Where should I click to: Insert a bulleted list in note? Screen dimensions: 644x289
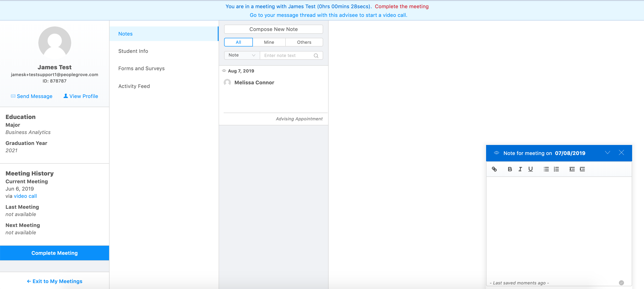point(546,169)
